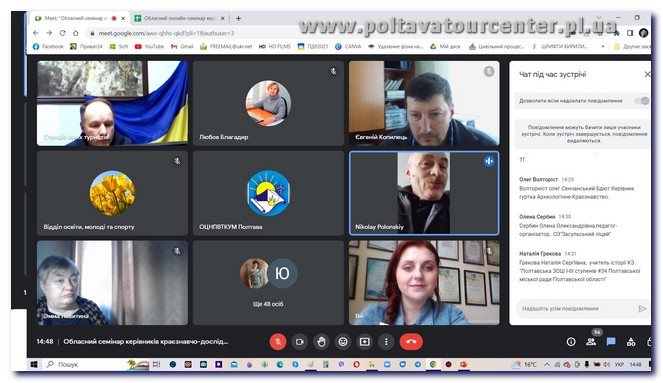
Task: Click the Nikolay Polonskiy video tile
Action: (424, 193)
